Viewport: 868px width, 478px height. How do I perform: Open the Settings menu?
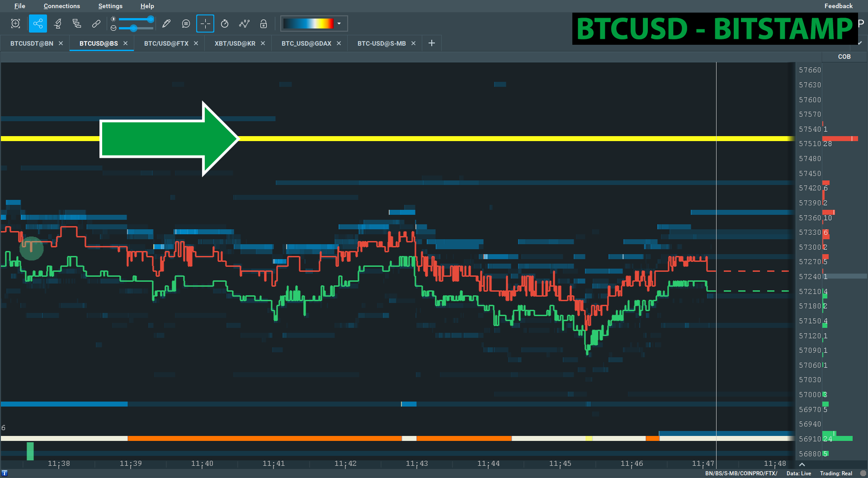click(110, 6)
